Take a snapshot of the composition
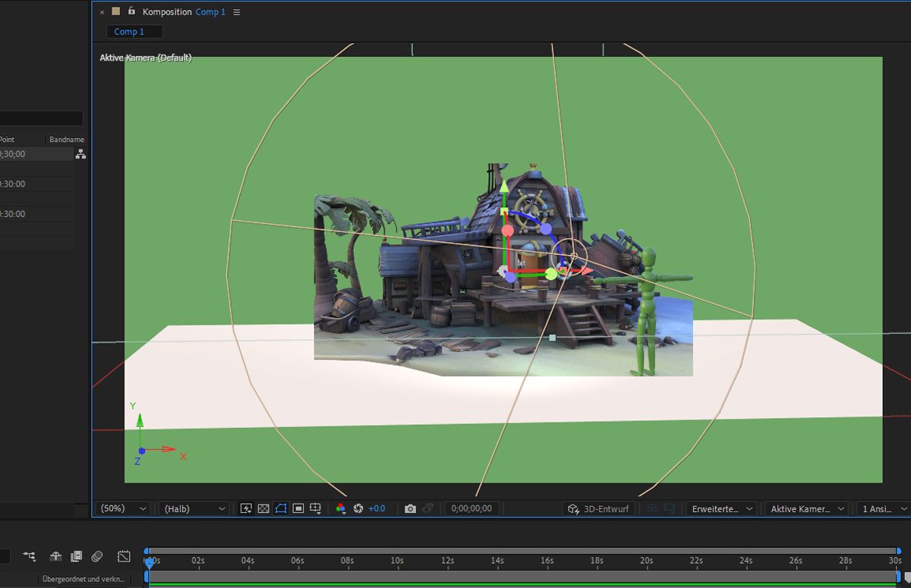Screen dimensions: 911x588 [x=409, y=508]
